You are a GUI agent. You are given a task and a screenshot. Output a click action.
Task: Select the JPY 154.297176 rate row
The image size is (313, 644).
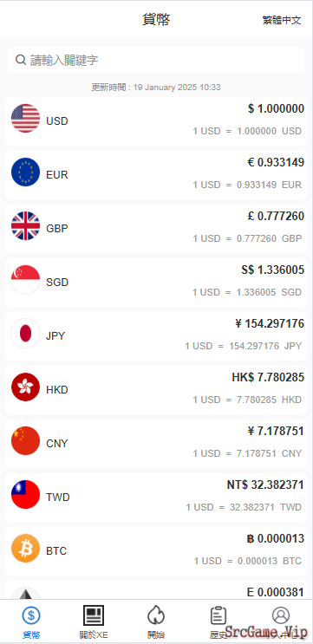tap(156, 336)
